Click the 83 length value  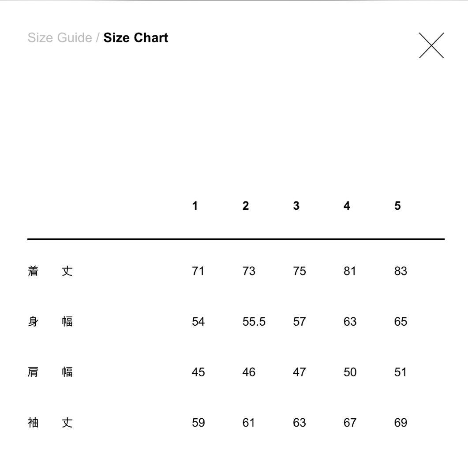tap(401, 271)
